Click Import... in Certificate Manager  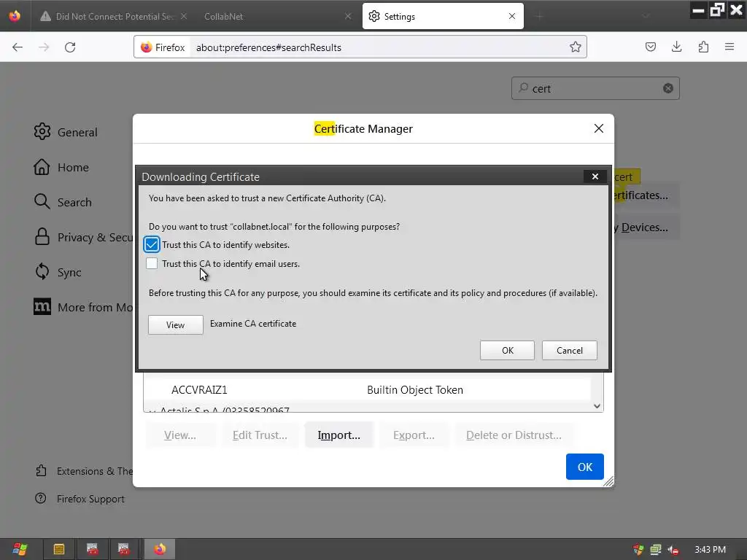[x=338, y=435]
